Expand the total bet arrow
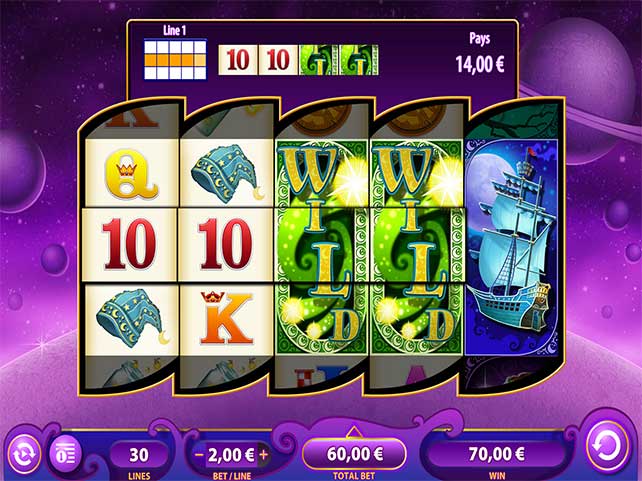 [x=354, y=432]
